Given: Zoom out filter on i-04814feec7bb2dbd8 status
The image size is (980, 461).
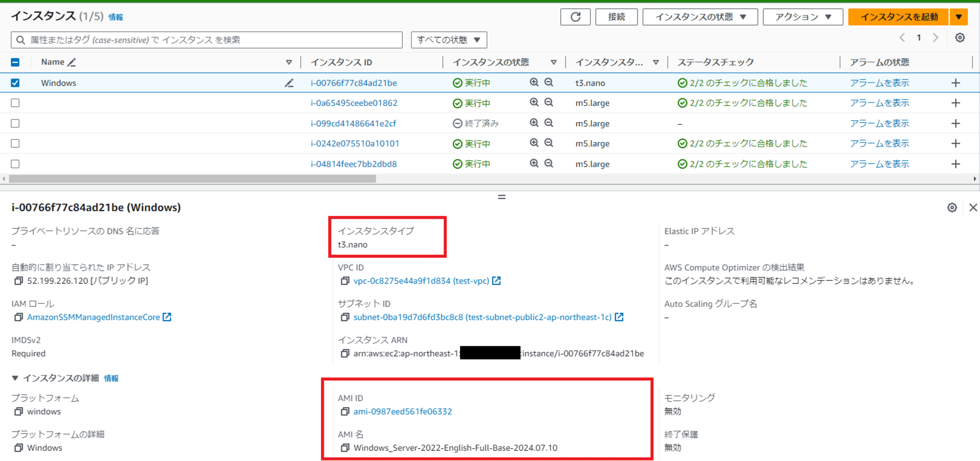Looking at the screenshot, I should 549,163.
